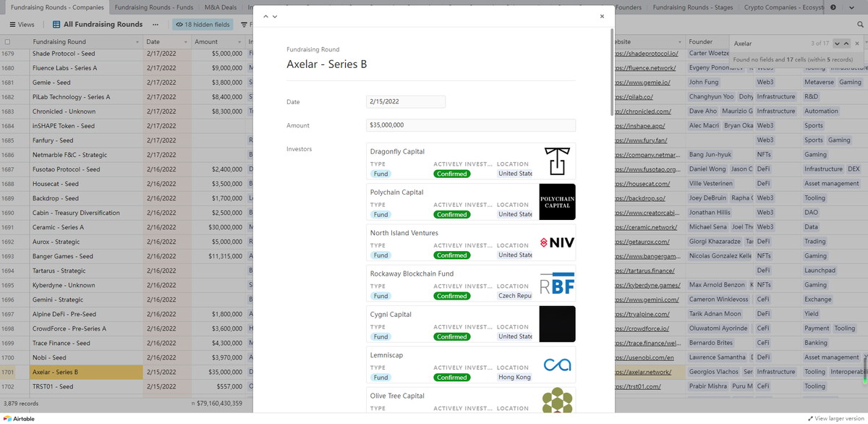The height and width of the screenshot is (424, 868).
Task: Open the Crypto Companies - Ecosystem tab
Action: (x=784, y=7)
